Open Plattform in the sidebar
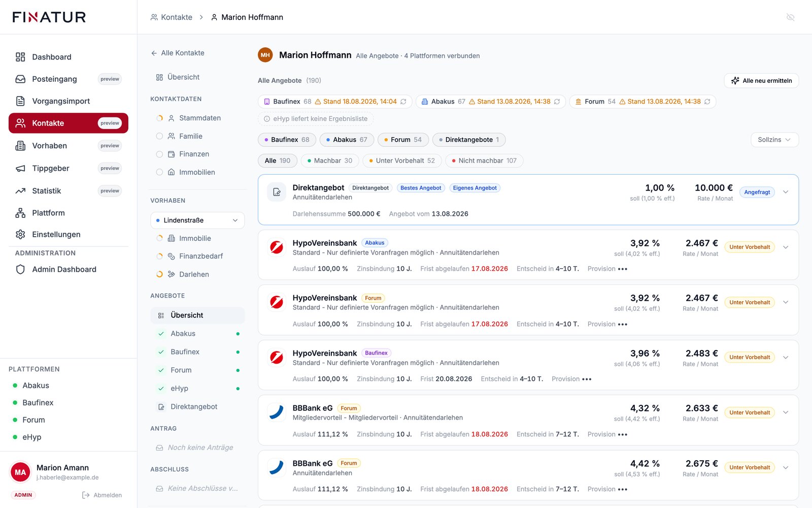The width and height of the screenshot is (812, 508). (x=69, y=213)
